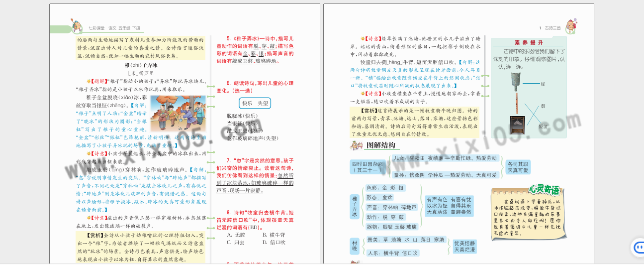644x265 pixels.
Task: Click the 村晚 diagram node
Action: (x=355, y=246)
